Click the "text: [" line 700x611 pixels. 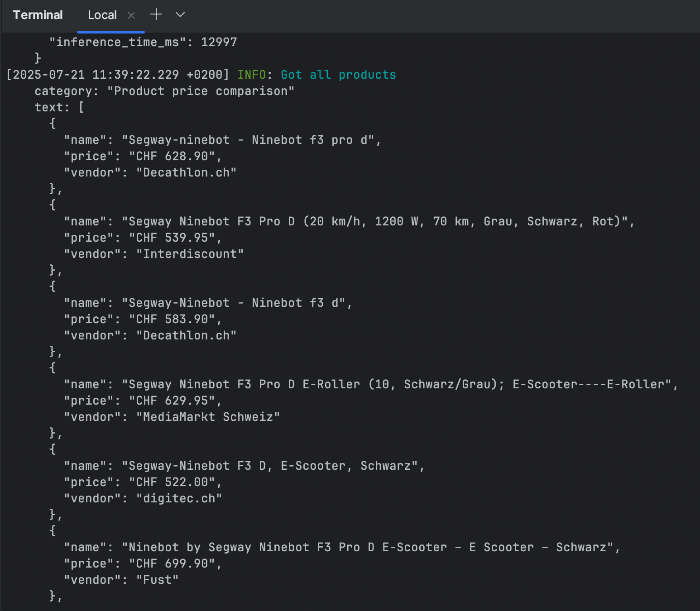(60, 107)
